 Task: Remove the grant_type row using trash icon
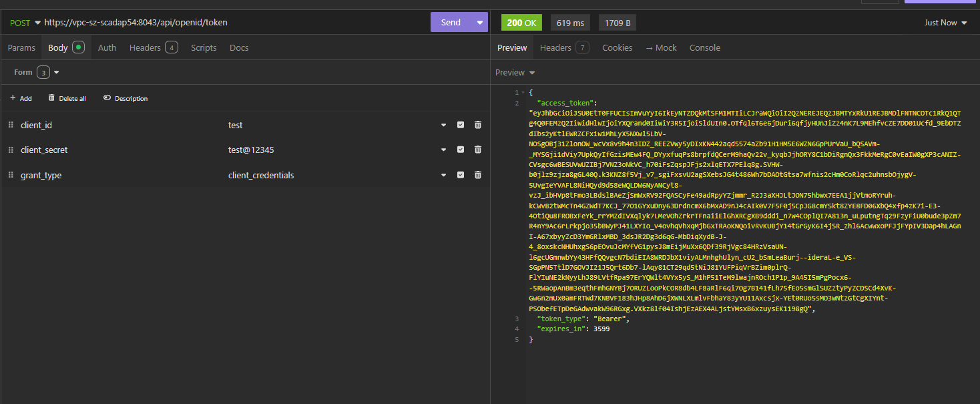(x=478, y=175)
